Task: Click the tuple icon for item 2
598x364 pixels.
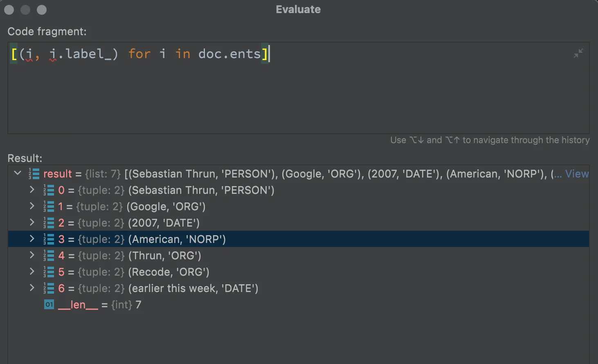Action: (49, 223)
